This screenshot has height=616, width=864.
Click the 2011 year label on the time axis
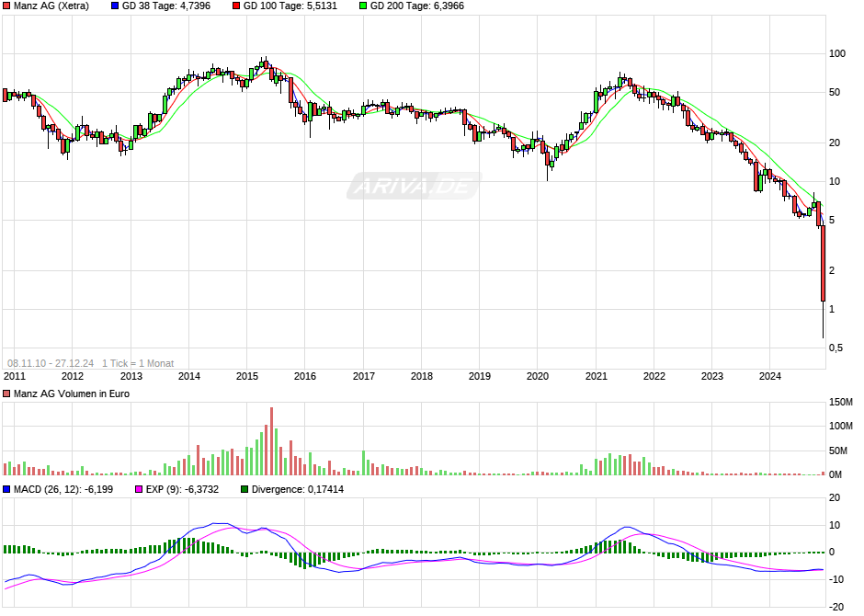(15, 376)
